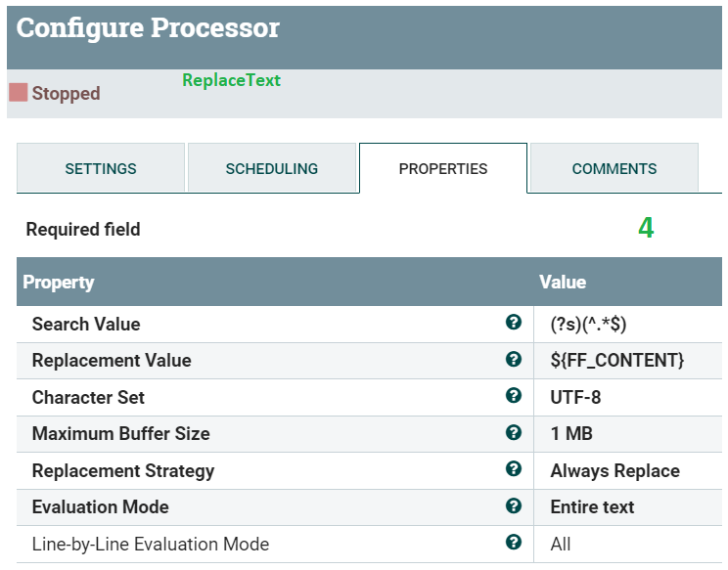
Task: Show help for Line-by-Line Evaluation Mode
Action: pos(513,543)
